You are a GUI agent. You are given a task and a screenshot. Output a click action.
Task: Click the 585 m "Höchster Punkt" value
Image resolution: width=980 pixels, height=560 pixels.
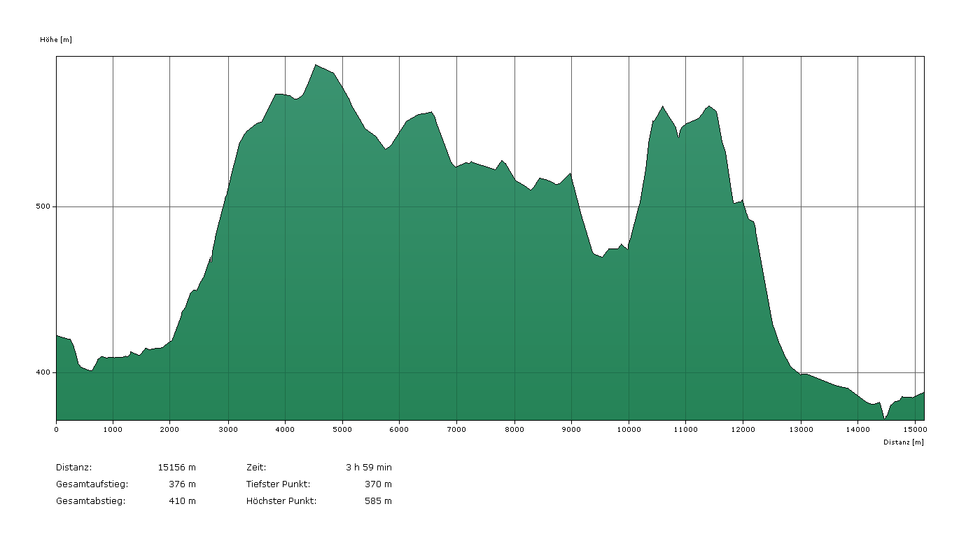coord(378,500)
